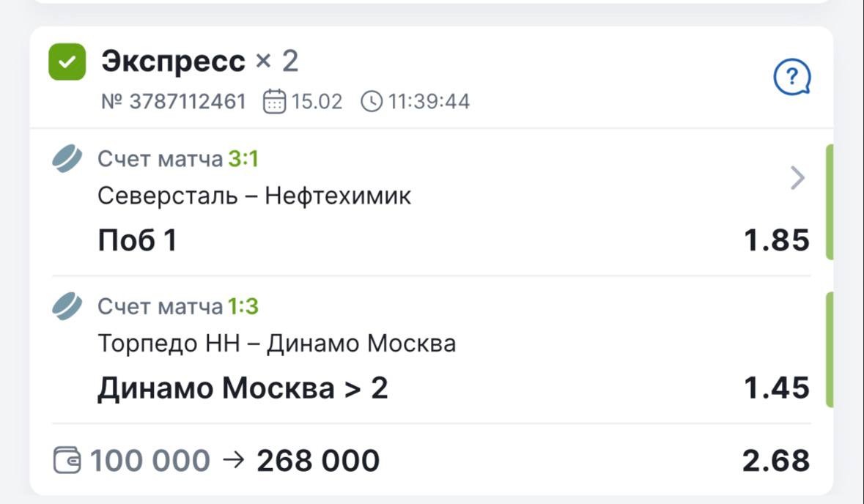864x504 pixels.
Task: Open the help question mark bubble
Action: pyautogui.click(x=792, y=76)
